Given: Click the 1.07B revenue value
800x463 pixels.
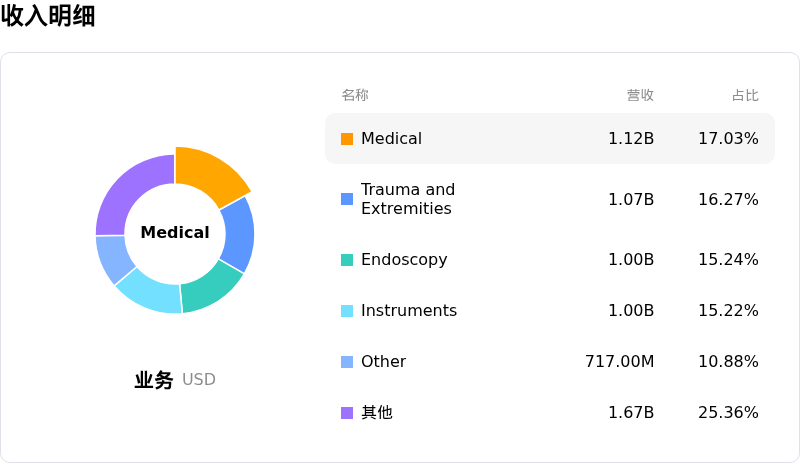Looking at the screenshot, I should click(x=631, y=199).
